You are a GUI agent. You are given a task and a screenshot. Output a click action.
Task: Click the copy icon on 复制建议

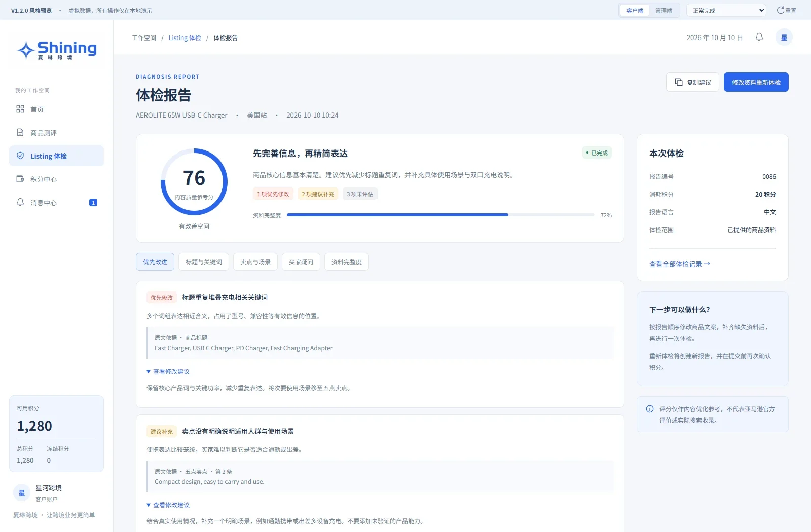click(x=679, y=82)
